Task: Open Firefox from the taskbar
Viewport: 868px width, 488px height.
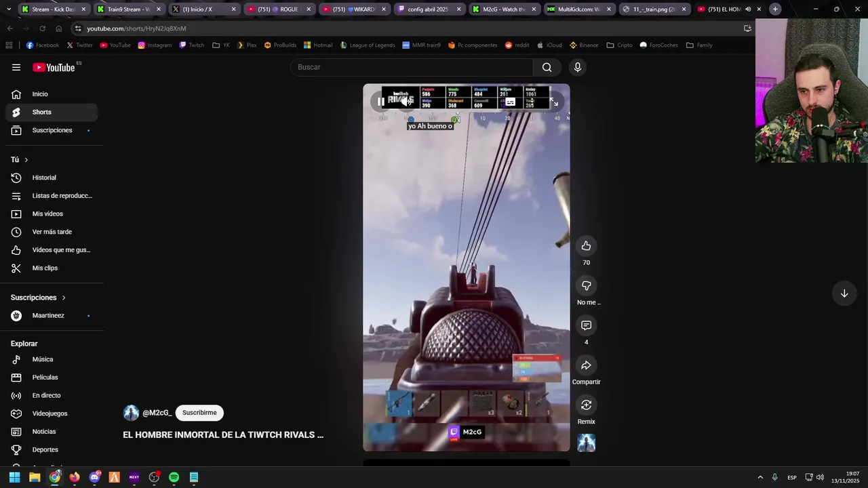Action: 75,477
